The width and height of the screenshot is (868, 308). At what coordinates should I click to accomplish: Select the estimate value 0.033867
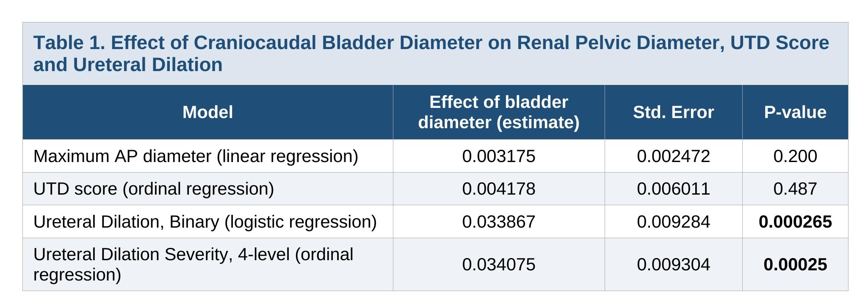tap(499, 222)
